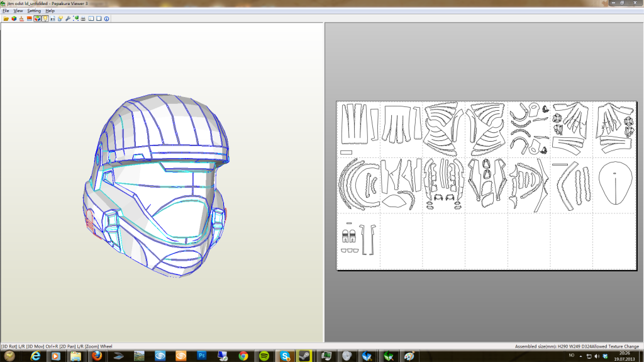This screenshot has width=644, height=362.
Task: Open the media player taskbar icon
Action: click(55, 356)
